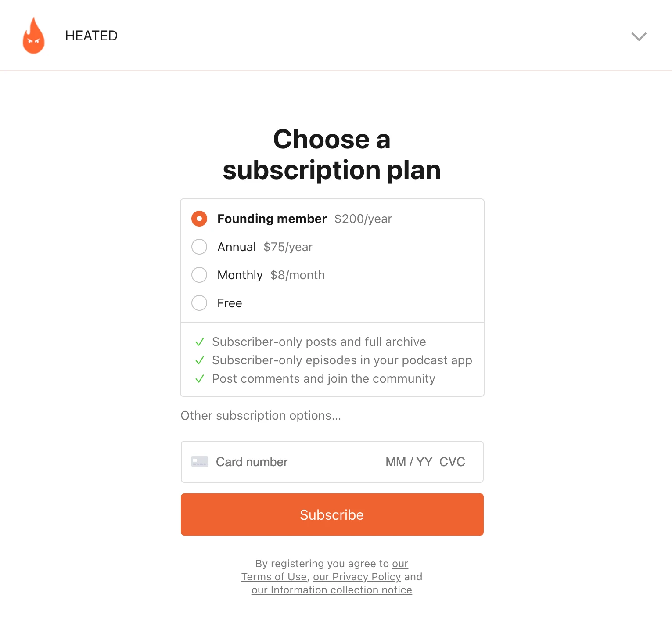
Task: Click the MM / YY expiry field
Action: tap(409, 462)
